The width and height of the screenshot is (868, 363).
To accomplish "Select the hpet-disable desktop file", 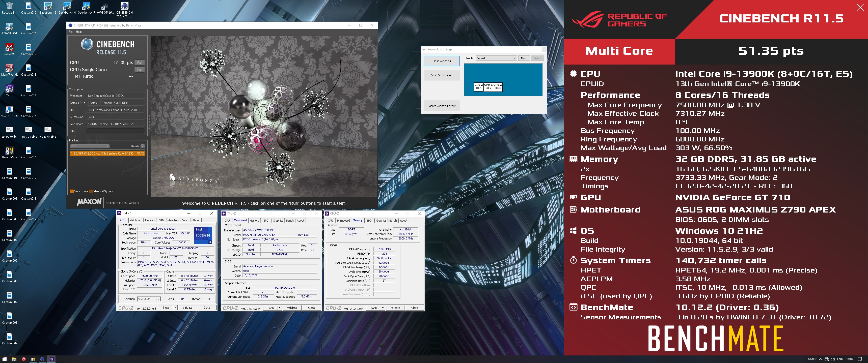I will (x=29, y=132).
